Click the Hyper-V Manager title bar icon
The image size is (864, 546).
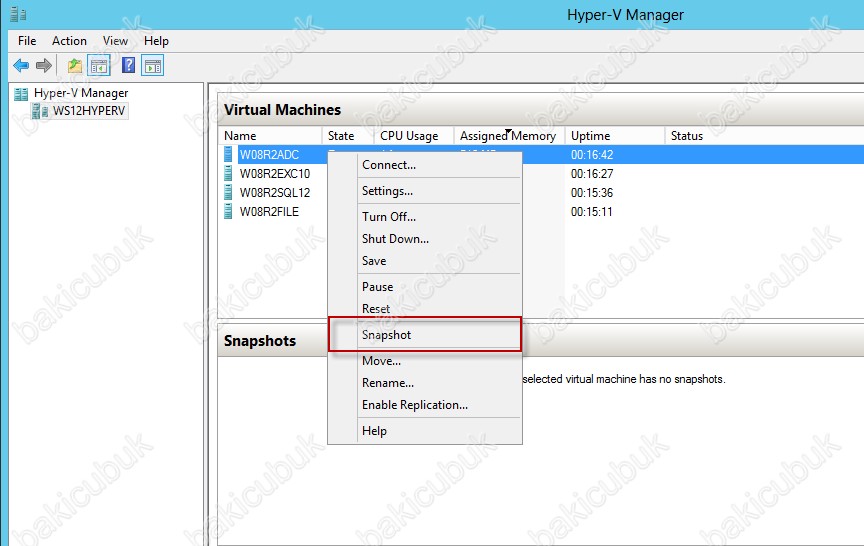(18, 14)
